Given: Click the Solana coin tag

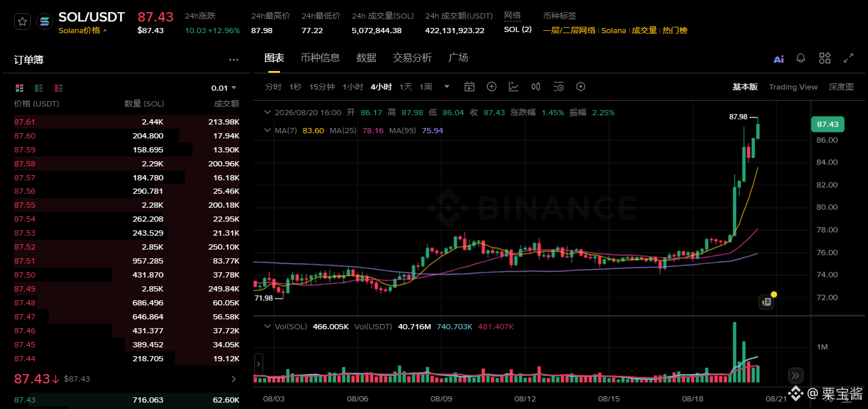Looking at the screenshot, I should pos(614,30).
